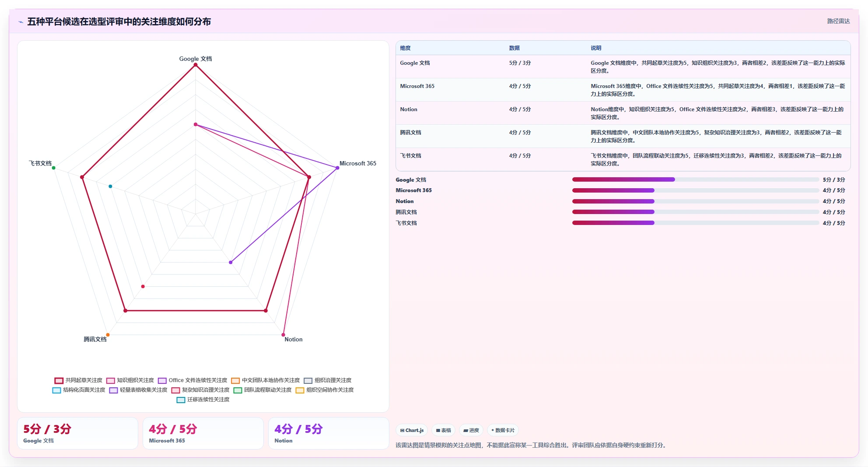Toggle the 复杂知识治理关注度 legend entry
Image resolution: width=868 pixels, height=467 pixels.
click(200, 390)
